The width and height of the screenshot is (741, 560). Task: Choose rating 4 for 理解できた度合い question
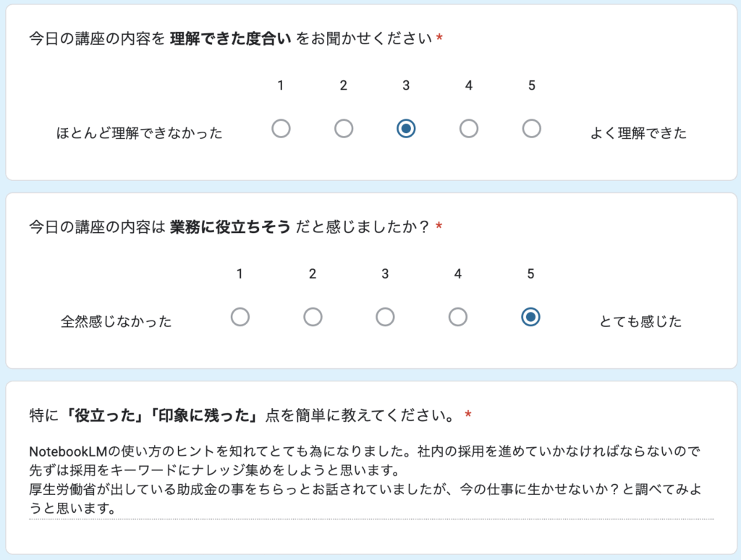[x=469, y=129]
